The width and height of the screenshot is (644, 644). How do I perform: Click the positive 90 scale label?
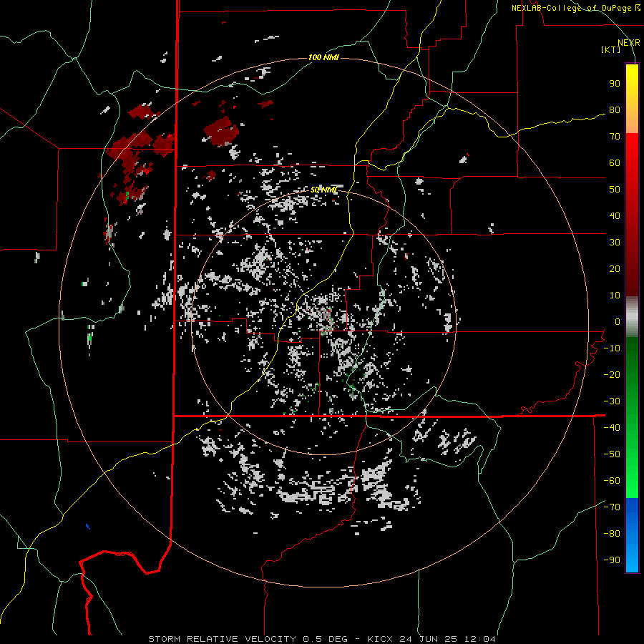615,84
